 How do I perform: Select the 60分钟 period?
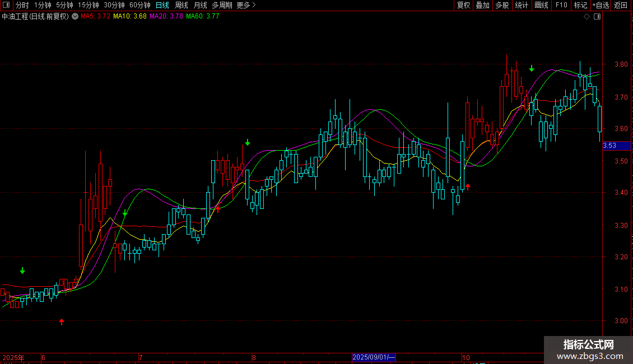point(140,5)
